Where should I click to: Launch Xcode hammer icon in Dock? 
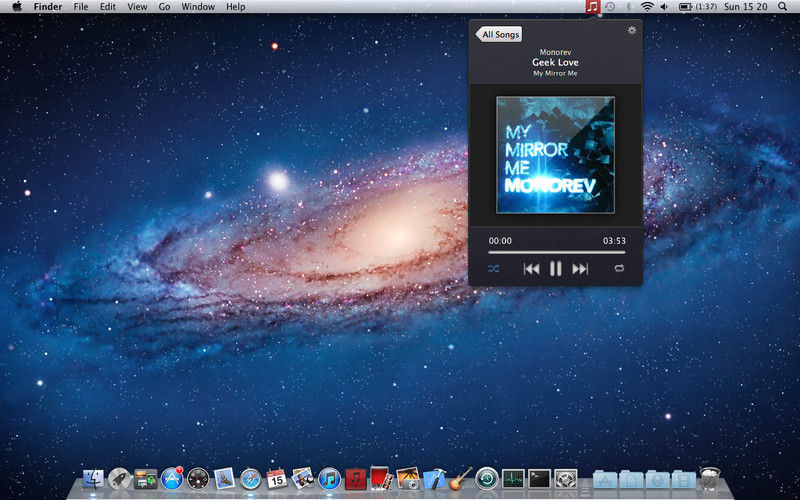(435, 479)
